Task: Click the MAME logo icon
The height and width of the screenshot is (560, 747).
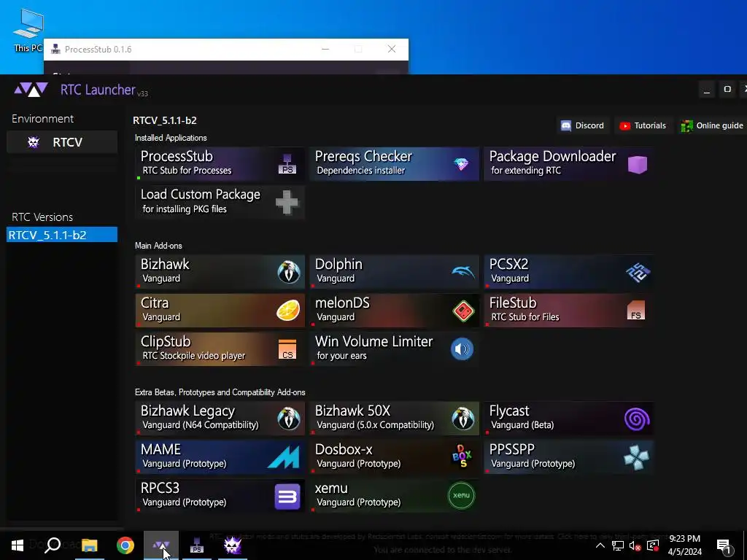Action: 284,458
